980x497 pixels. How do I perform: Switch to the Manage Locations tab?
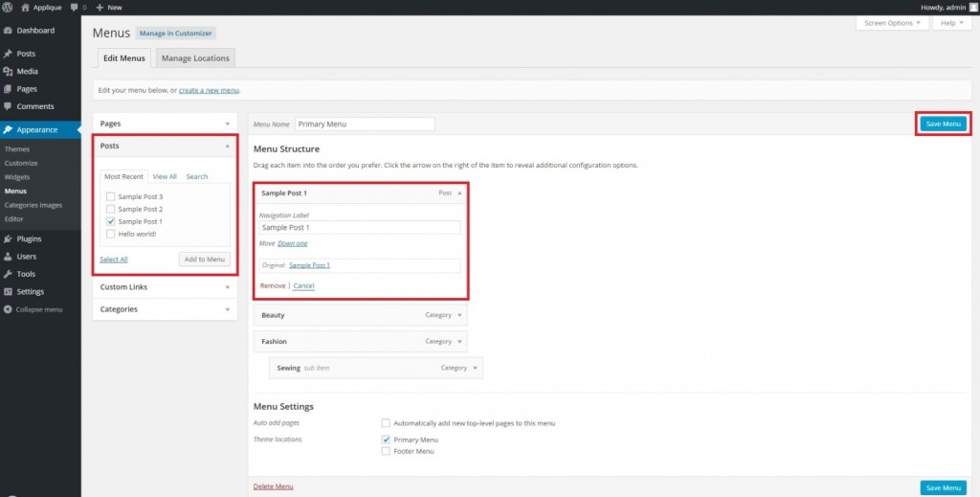coord(195,58)
